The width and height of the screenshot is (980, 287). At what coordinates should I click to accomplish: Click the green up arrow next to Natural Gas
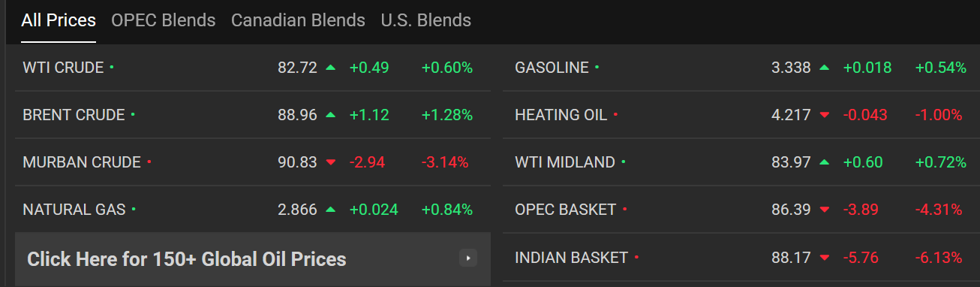click(x=331, y=210)
